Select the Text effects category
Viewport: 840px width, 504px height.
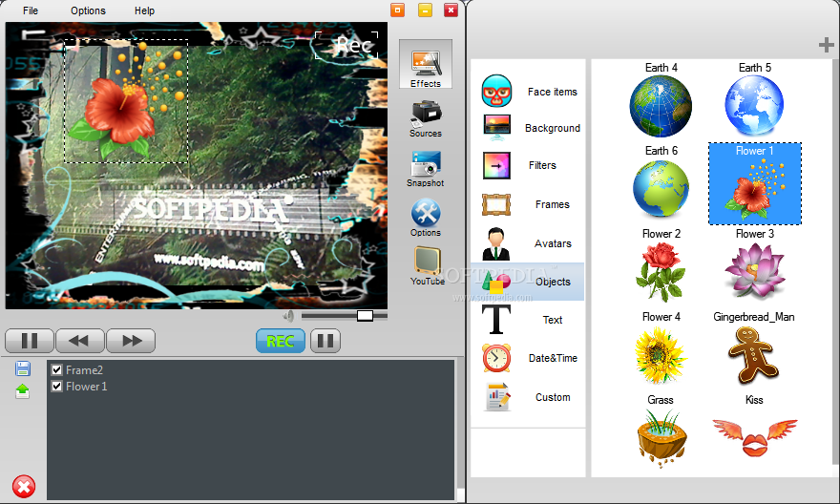(x=528, y=320)
